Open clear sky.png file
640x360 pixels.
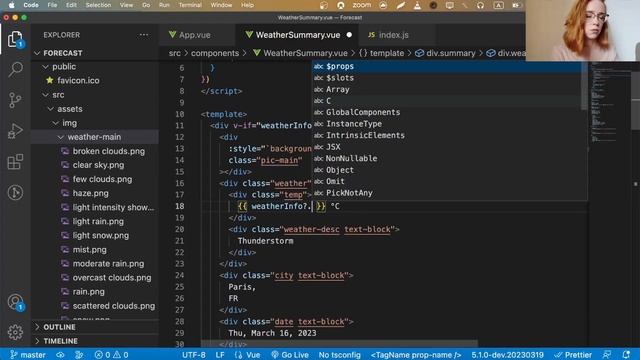pyautogui.click(x=95, y=165)
